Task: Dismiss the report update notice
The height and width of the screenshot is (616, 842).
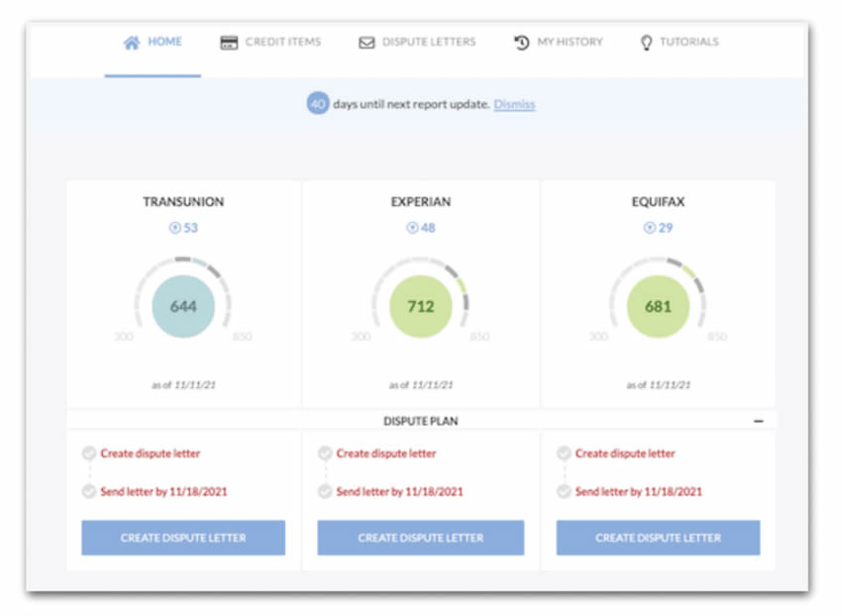Action: pos(514,104)
